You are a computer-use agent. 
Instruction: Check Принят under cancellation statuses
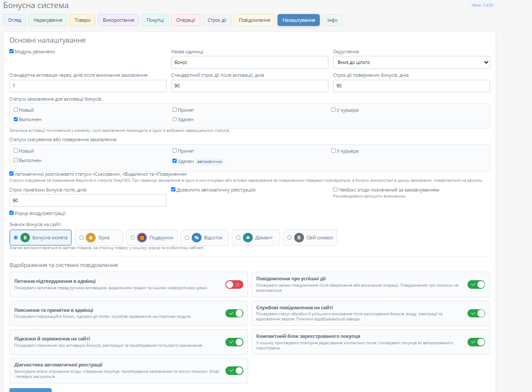tap(175, 151)
